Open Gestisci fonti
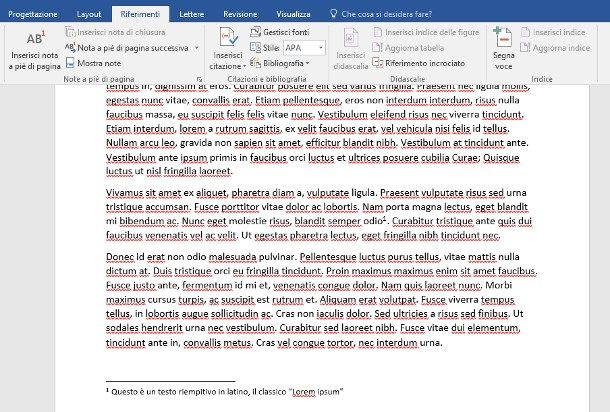 pos(279,32)
